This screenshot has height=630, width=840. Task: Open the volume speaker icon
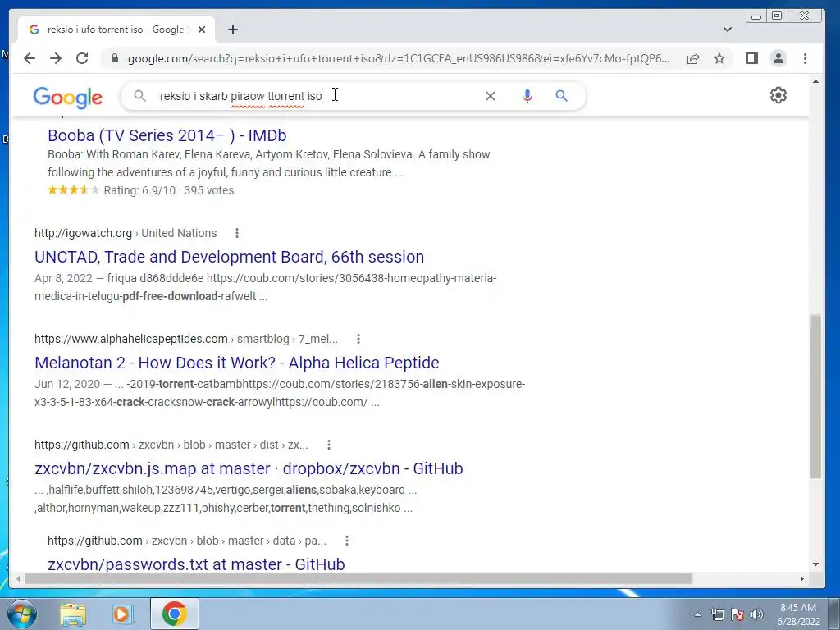click(x=757, y=614)
